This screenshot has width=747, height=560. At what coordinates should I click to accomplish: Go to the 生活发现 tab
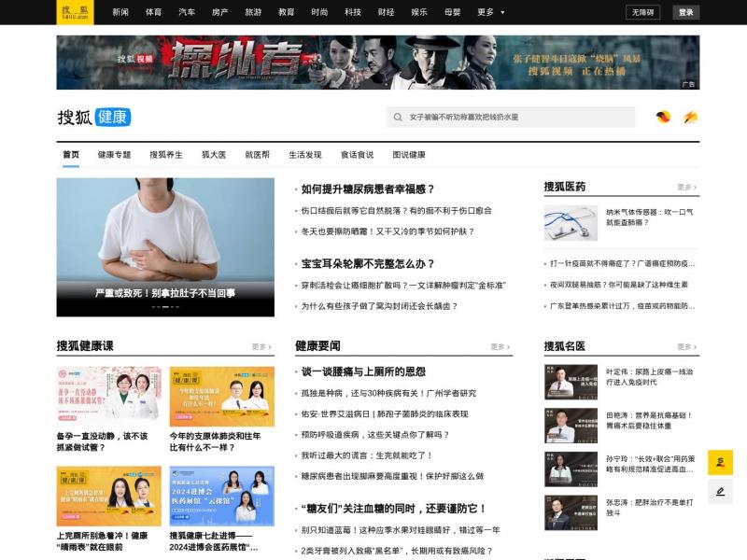coord(305,155)
